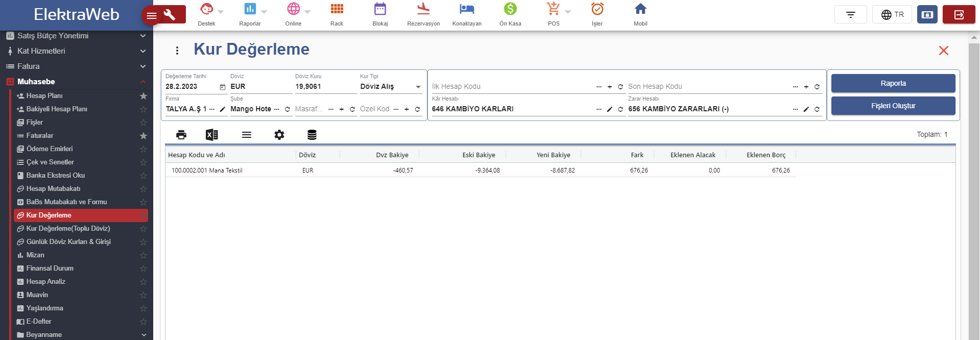This screenshot has width=980, height=340.
Task: Click the Raporla button
Action: click(x=893, y=83)
